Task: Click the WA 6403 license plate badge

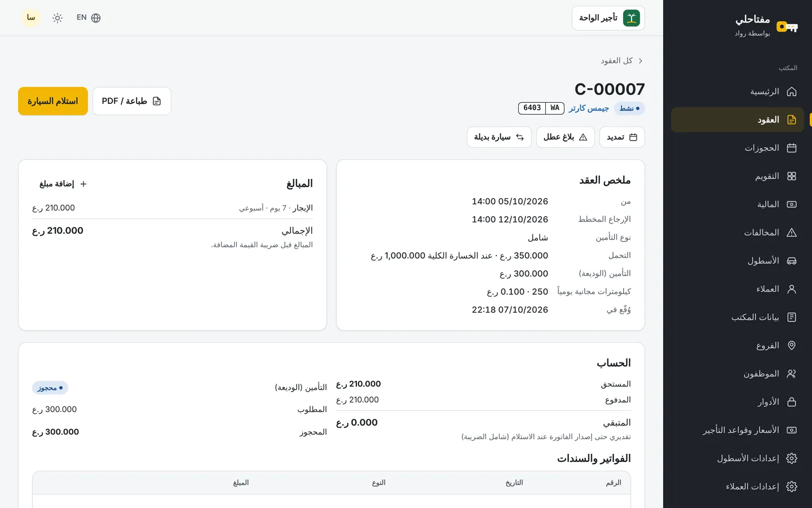Action: [541, 108]
